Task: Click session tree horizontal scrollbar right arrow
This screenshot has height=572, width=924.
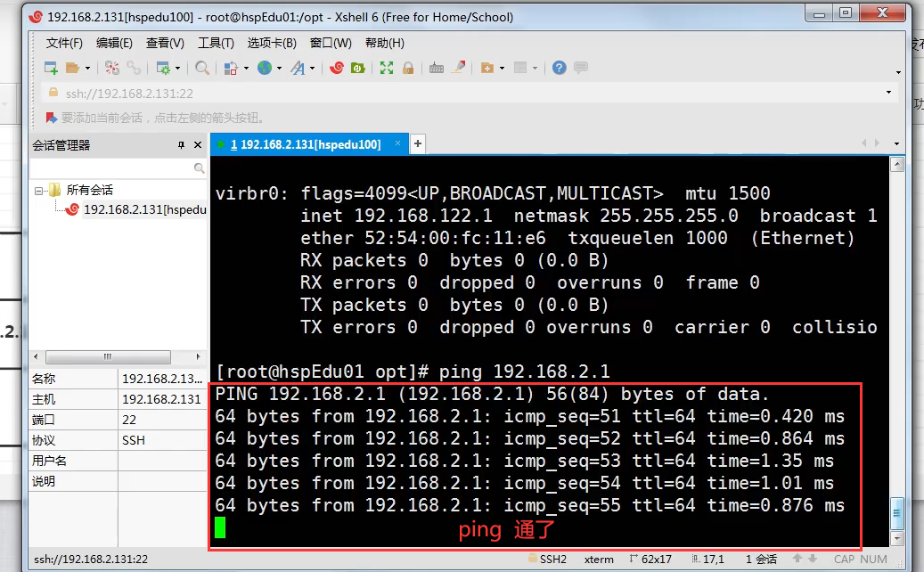Action: point(198,356)
